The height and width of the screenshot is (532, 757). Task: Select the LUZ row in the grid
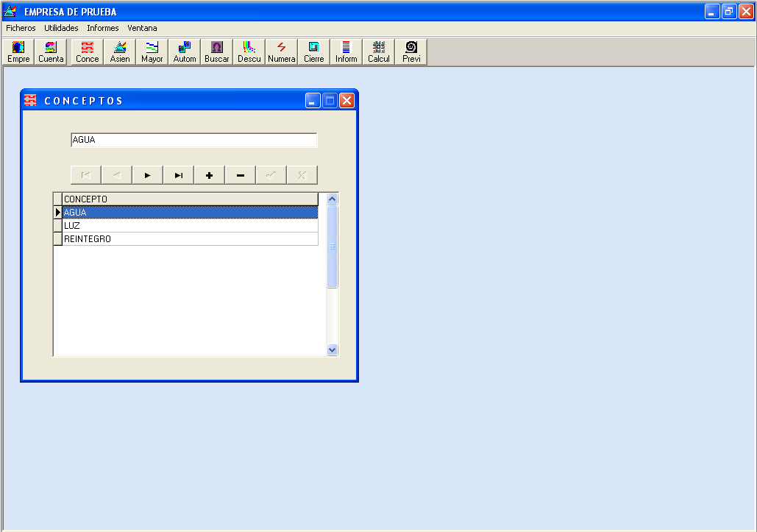191,225
